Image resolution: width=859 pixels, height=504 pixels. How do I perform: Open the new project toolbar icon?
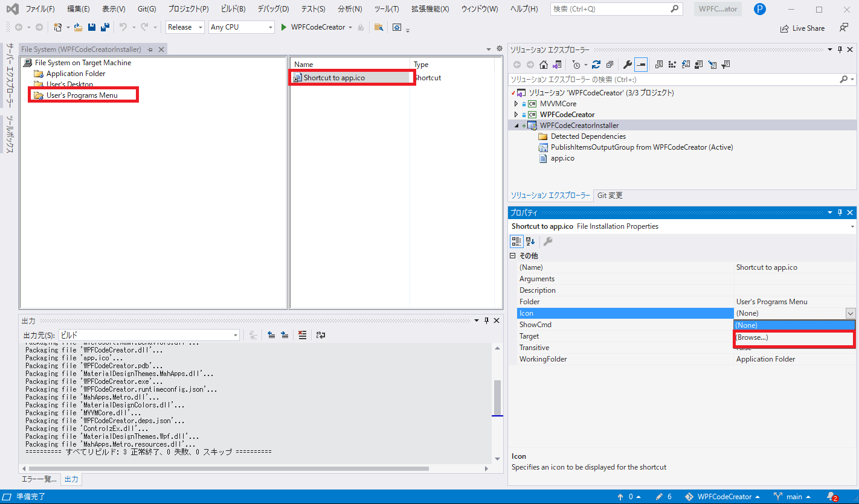click(58, 27)
